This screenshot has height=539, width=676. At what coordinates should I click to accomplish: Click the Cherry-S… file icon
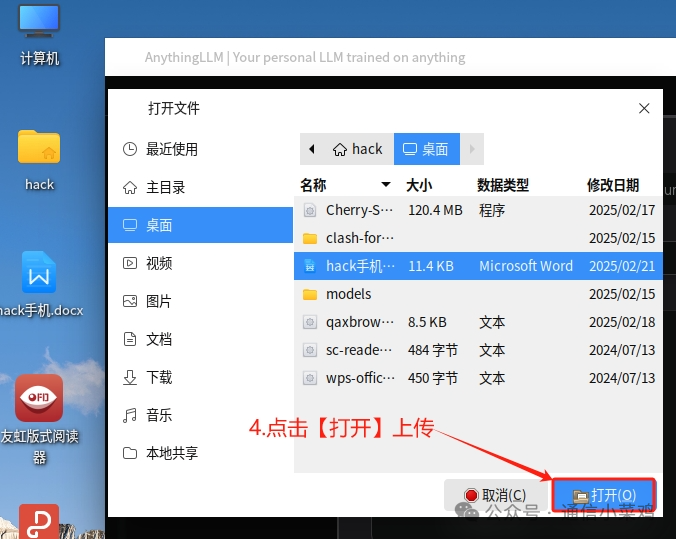pos(310,210)
